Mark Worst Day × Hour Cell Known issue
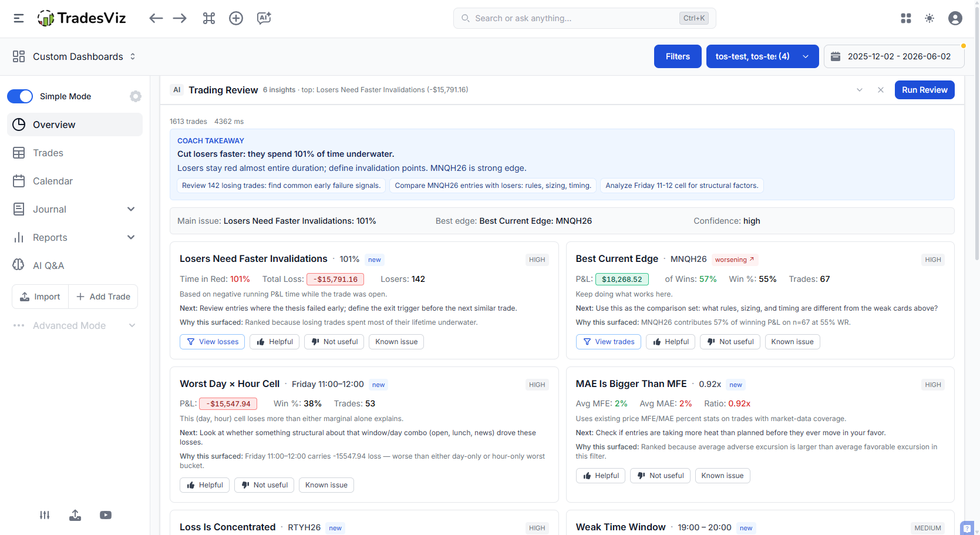Image resolution: width=980 pixels, height=535 pixels. (x=326, y=485)
